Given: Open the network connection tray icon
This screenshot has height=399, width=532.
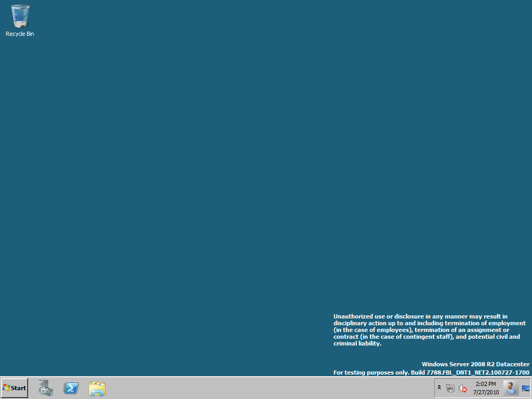Looking at the screenshot, I should pos(450,388).
